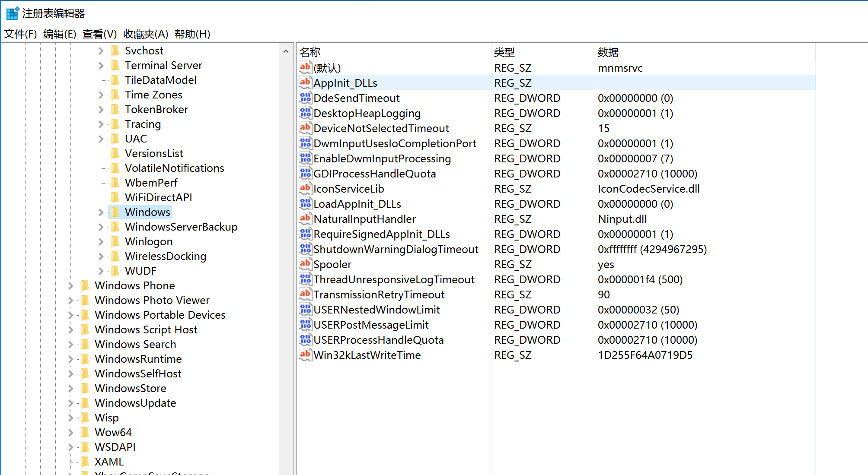
Task: Click the AppInit_DLLs string value icon
Action: point(305,82)
